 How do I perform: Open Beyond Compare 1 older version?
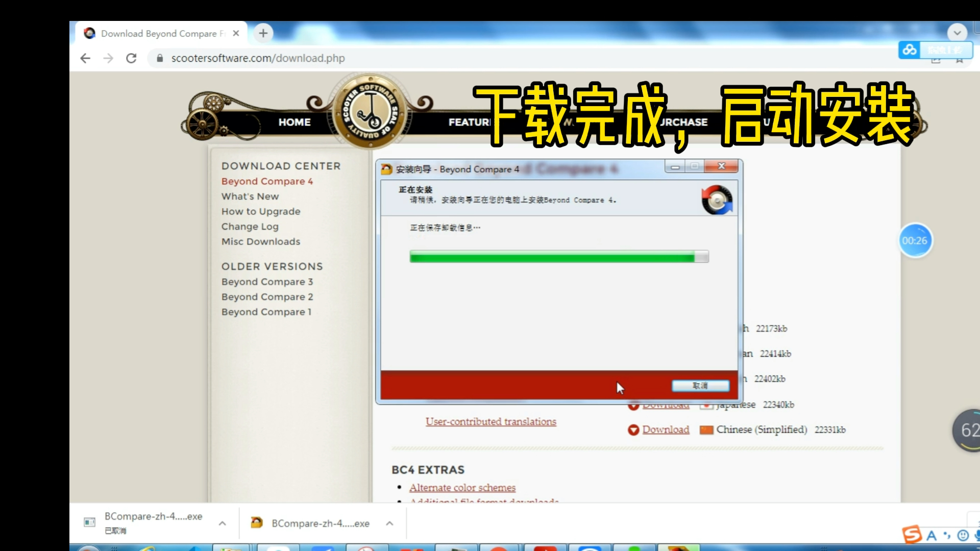pyautogui.click(x=266, y=312)
